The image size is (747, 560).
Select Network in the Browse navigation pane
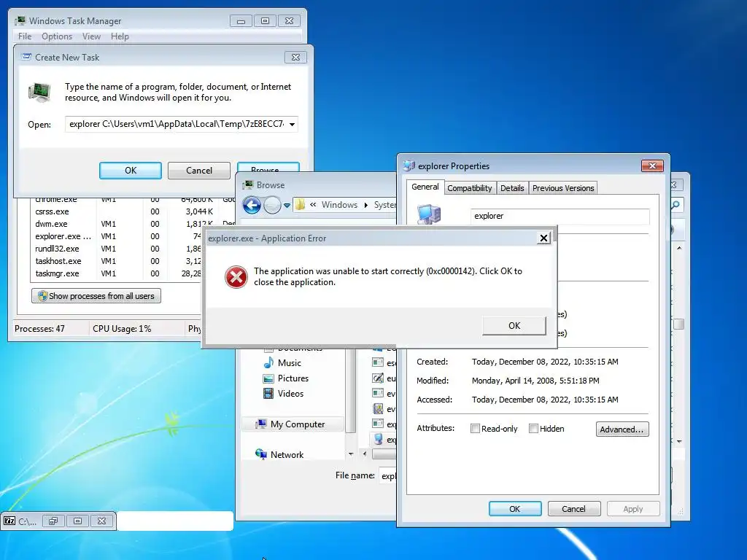click(279, 455)
